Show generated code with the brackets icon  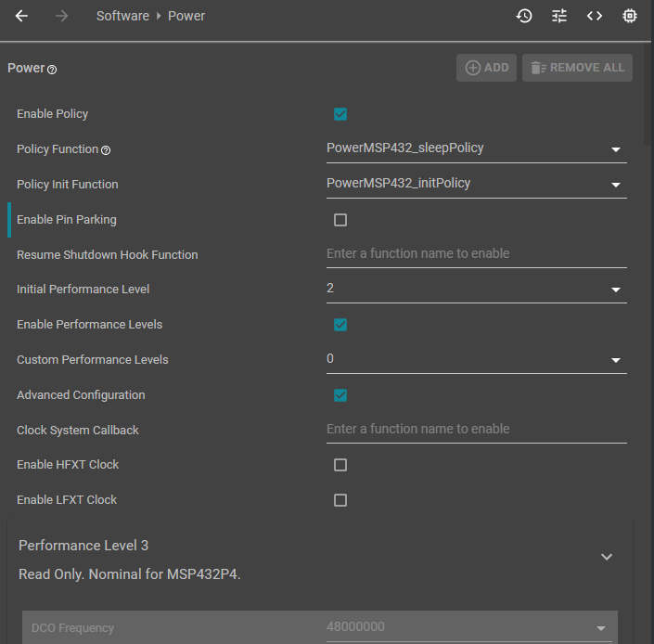595,16
